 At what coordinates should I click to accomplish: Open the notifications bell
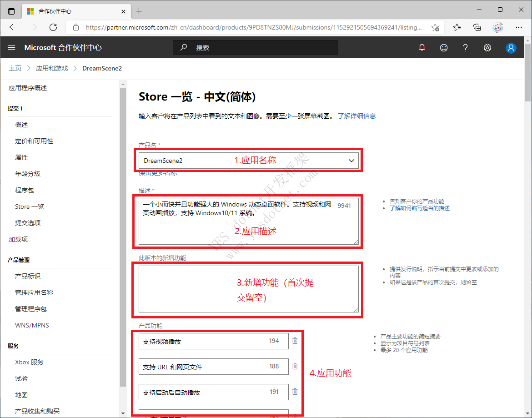pyautogui.click(x=422, y=47)
